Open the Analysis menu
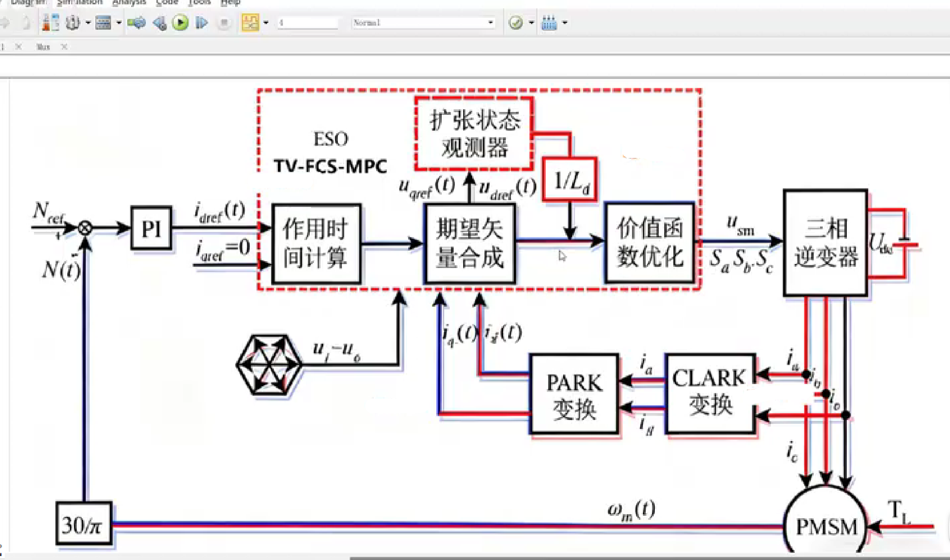950x560 pixels. pos(129,2)
